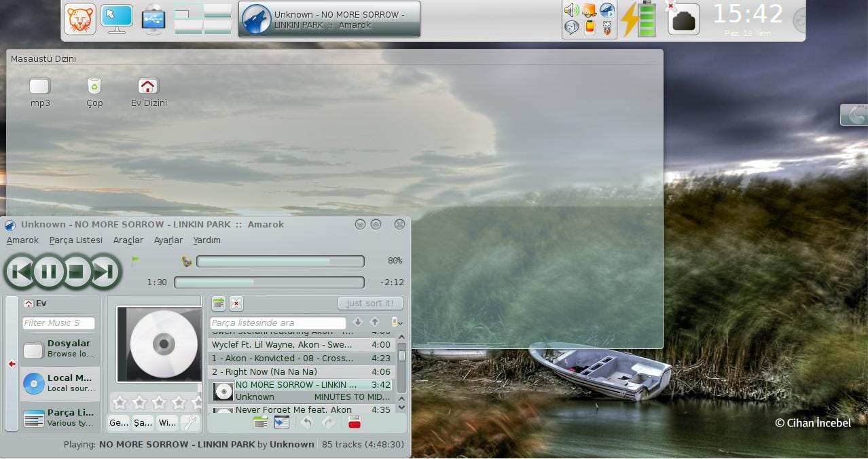Open the mp3 folder on the desktop
The height and width of the screenshot is (459, 868).
tap(40, 93)
